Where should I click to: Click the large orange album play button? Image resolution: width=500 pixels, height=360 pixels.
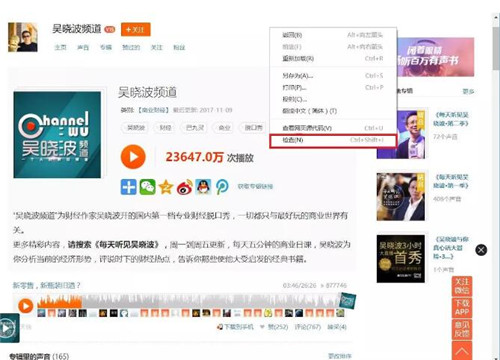click(133, 157)
